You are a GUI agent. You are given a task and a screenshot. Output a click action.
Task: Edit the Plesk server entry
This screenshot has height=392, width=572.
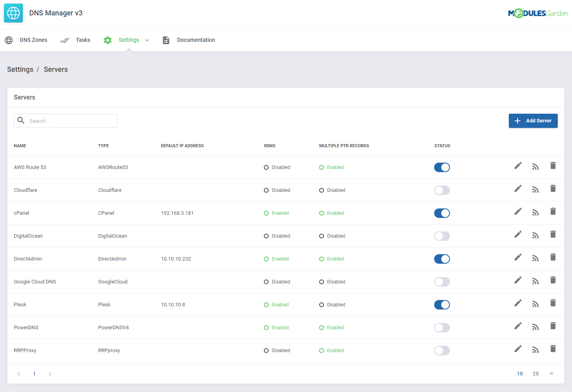pyautogui.click(x=518, y=303)
